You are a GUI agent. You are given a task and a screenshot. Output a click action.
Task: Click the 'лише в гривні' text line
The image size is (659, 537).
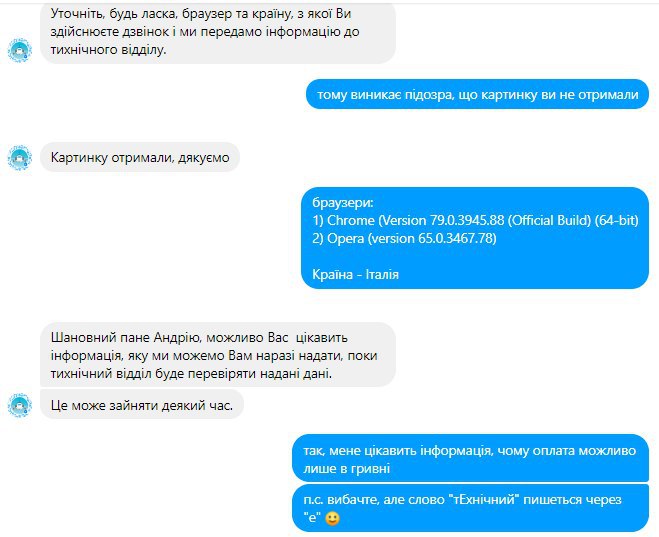pyautogui.click(x=347, y=468)
